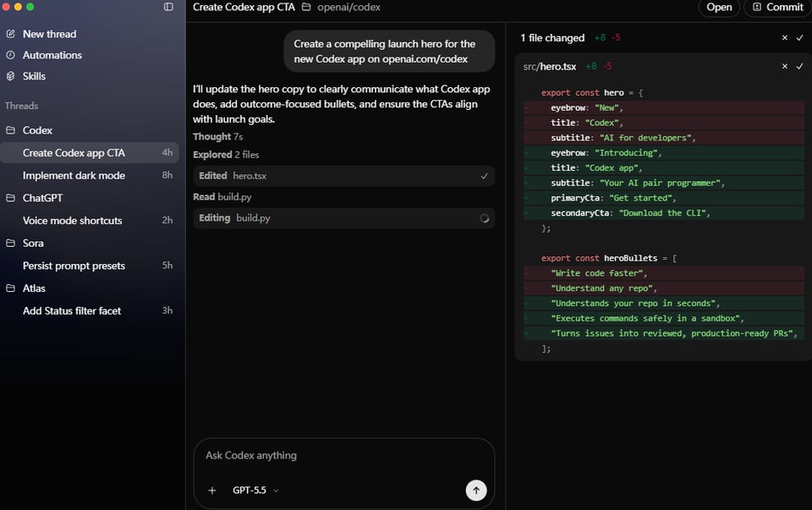This screenshot has width=812, height=510.
Task: Open the Voice mode shortcuts thread
Action: (90, 221)
